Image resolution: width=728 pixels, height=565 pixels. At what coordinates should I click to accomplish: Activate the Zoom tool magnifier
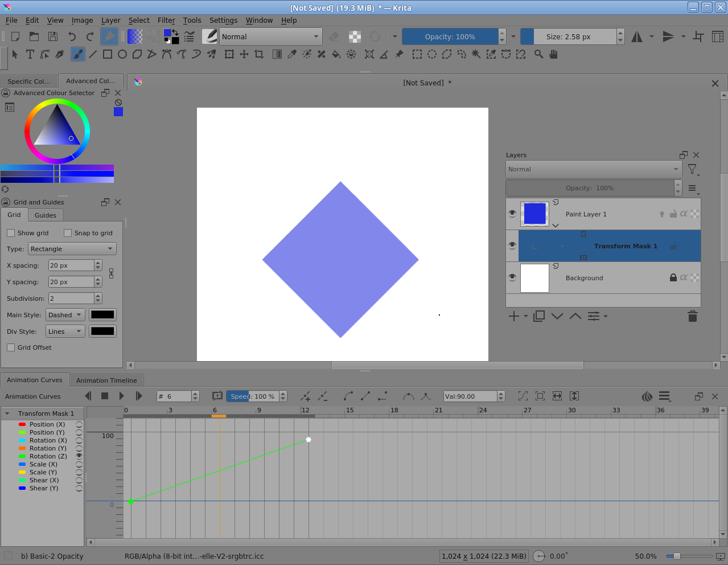538,54
